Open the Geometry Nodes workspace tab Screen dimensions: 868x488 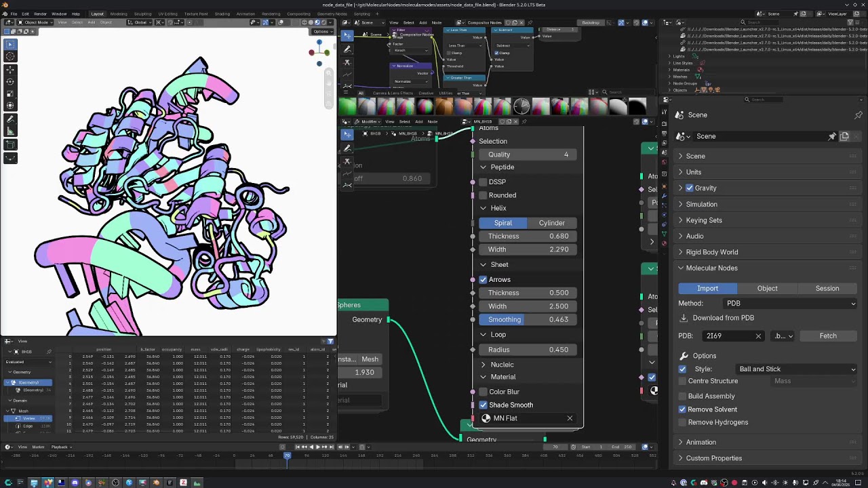pos(332,14)
